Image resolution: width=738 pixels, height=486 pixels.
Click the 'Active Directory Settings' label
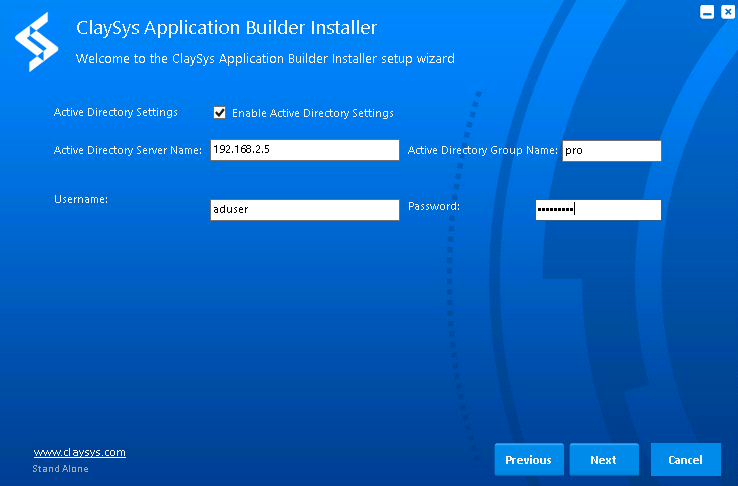pos(116,112)
